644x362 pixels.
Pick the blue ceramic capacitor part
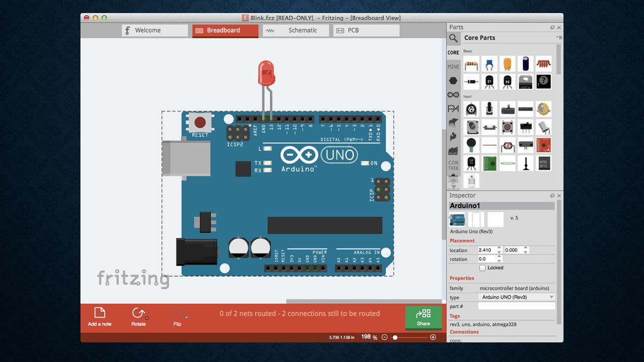pyautogui.click(x=490, y=64)
